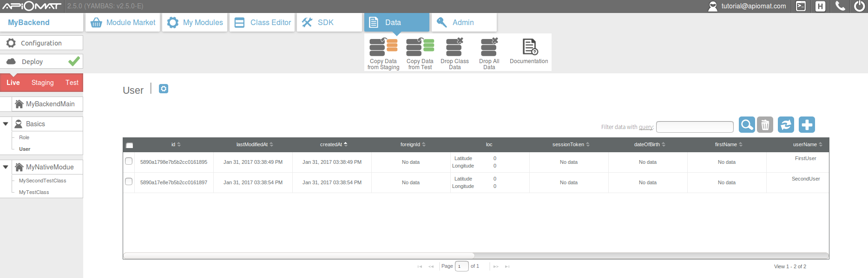Switch to the Staging environment tab
The image size is (868, 278).
(x=43, y=83)
